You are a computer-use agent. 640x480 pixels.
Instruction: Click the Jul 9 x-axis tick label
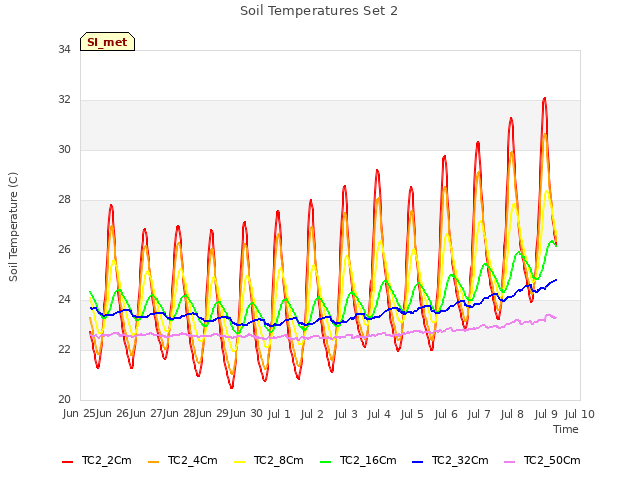coord(546,414)
